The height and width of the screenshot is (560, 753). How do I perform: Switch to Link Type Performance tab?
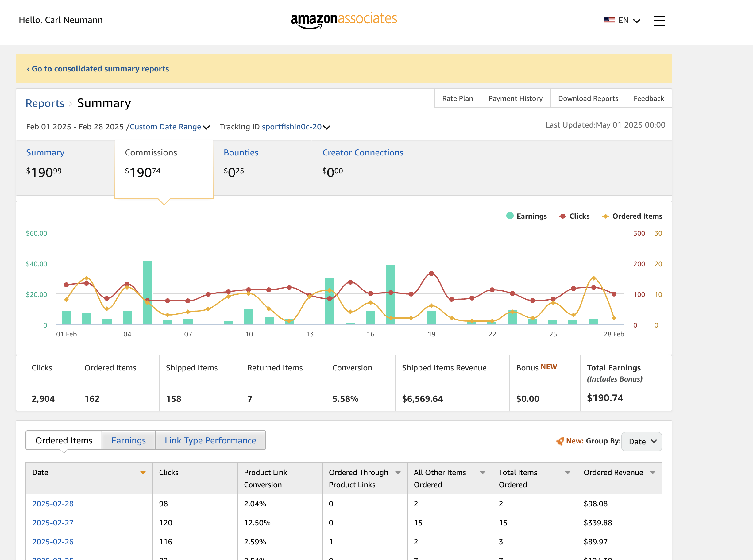210,440
